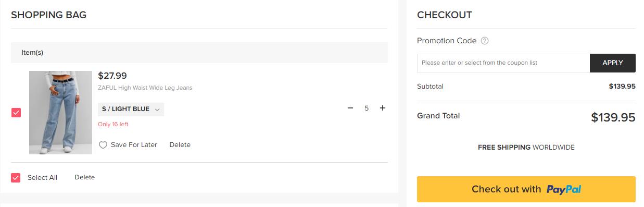Click Delete next to Select All

tap(85, 177)
